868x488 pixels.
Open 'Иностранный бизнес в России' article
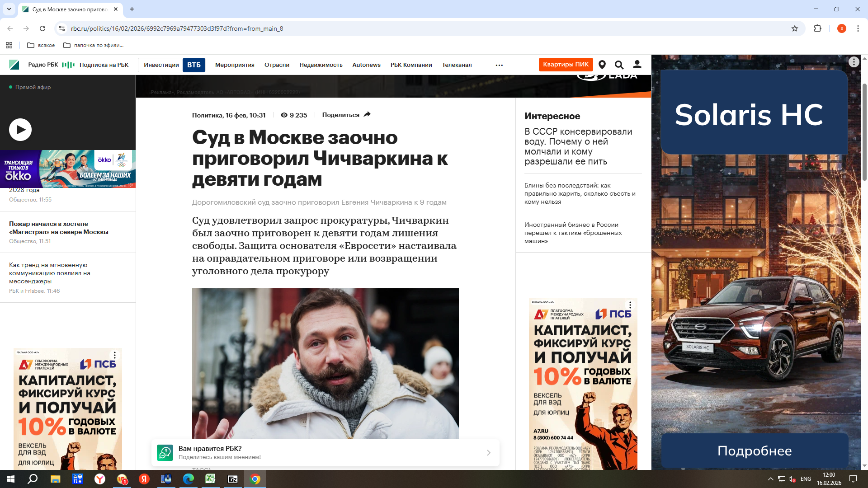pos(573,233)
